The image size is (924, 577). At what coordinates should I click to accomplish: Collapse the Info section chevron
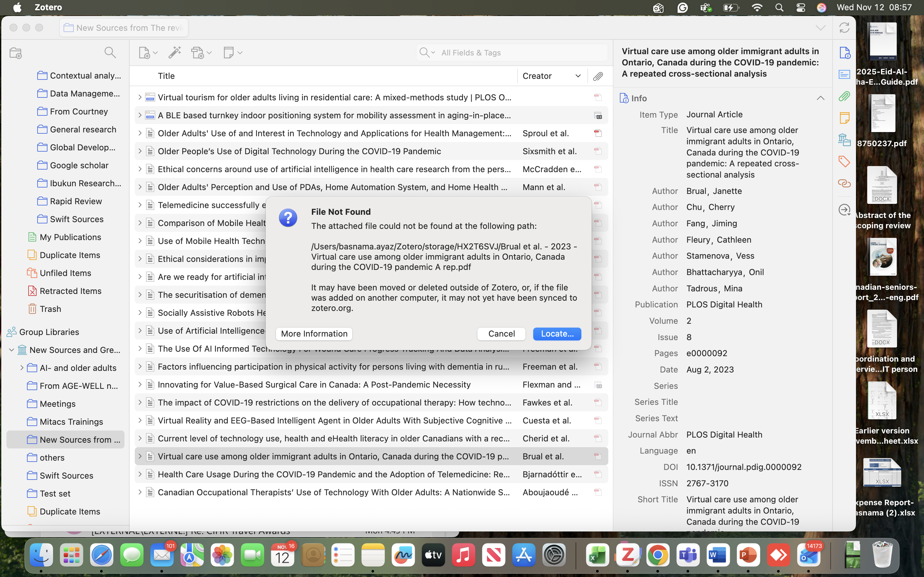(820, 98)
